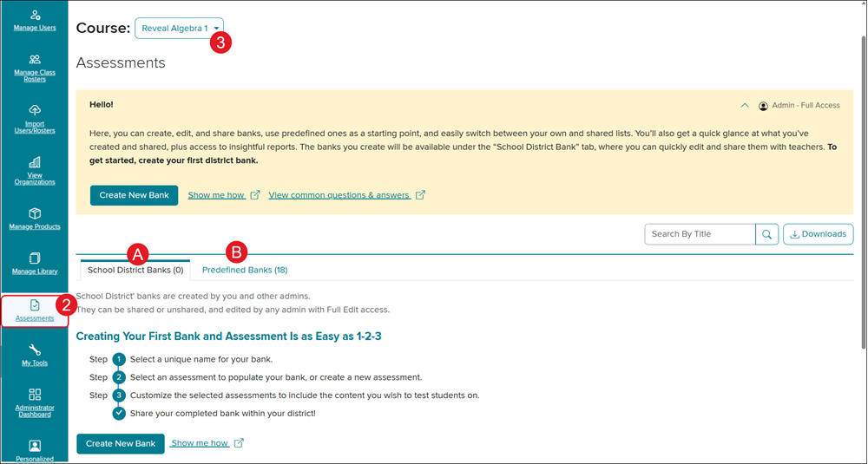Click the Downloads button
The width and height of the screenshot is (868, 464).
pyautogui.click(x=818, y=234)
